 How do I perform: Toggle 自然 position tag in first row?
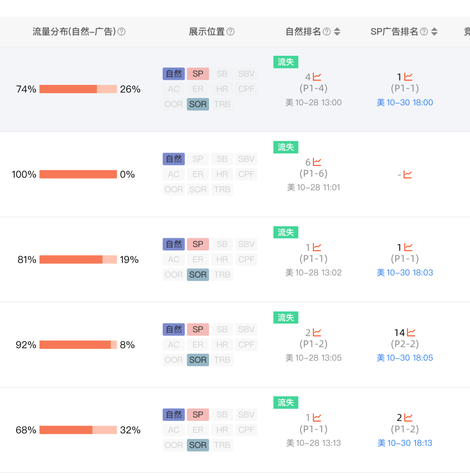174,74
